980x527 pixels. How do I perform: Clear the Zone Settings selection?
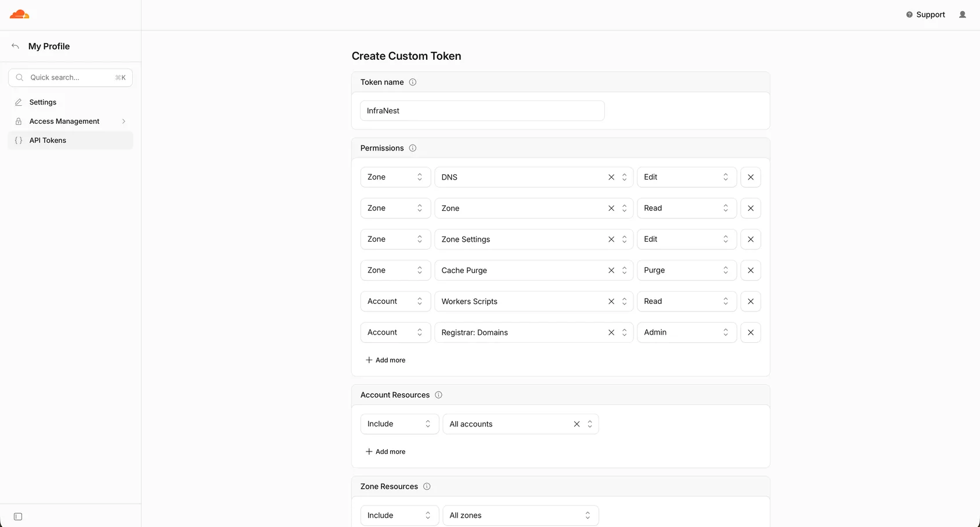coord(611,239)
